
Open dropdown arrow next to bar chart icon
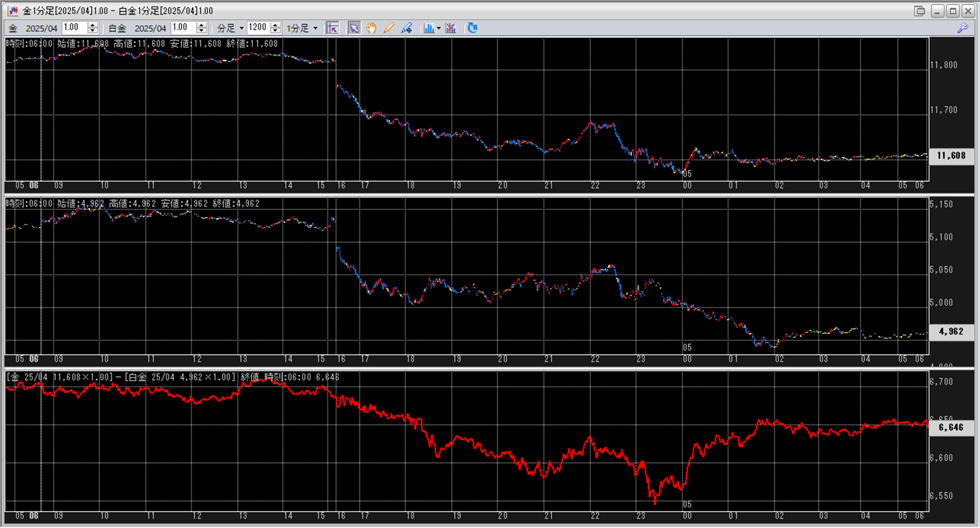439,28
